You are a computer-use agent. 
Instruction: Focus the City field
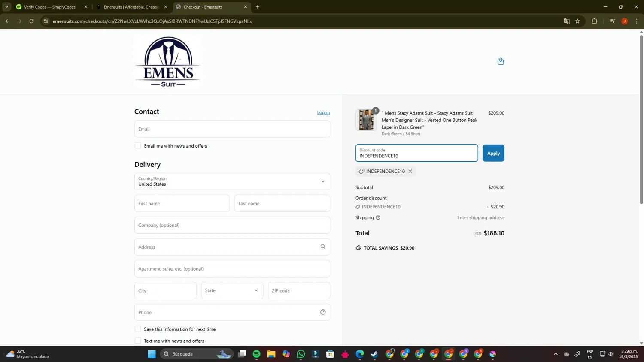(x=165, y=290)
